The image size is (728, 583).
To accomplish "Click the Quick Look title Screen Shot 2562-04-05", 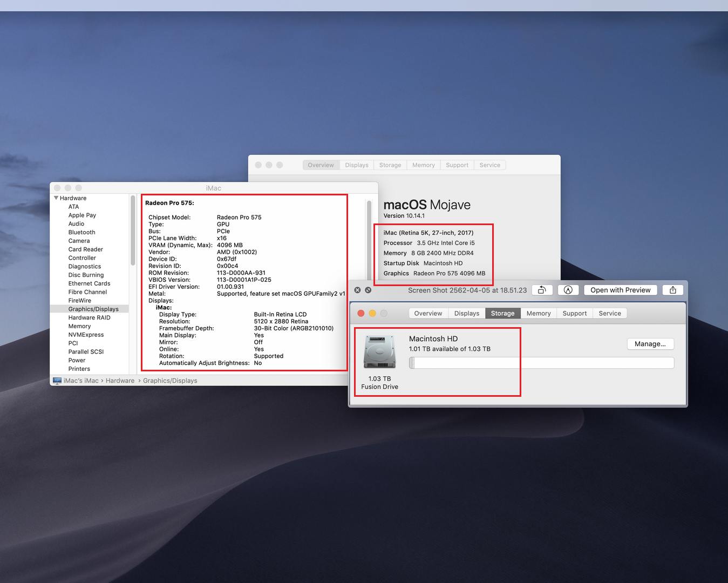I will point(467,290).
